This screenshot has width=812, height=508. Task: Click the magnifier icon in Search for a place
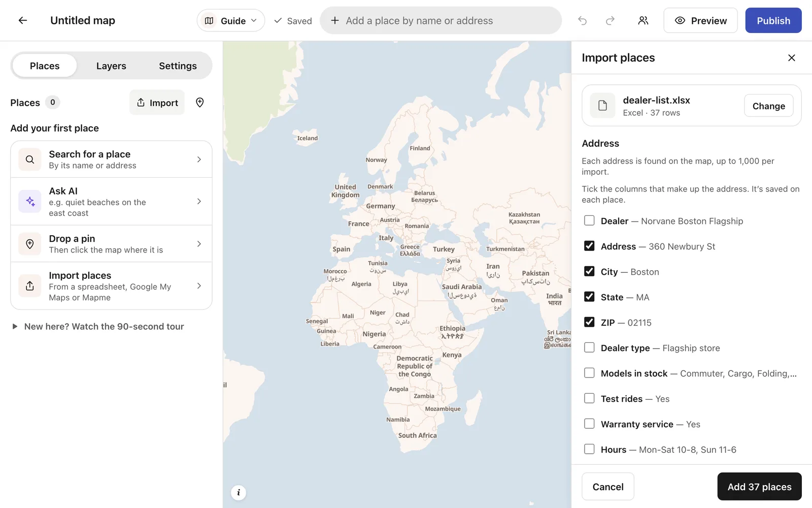(x=30, y=160)
